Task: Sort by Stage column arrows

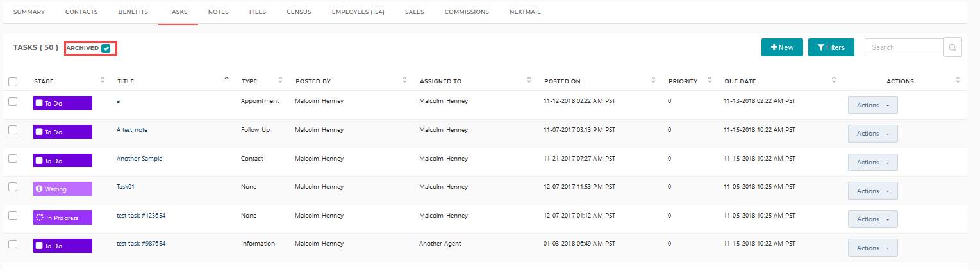Action: click(x=103, y=80)
